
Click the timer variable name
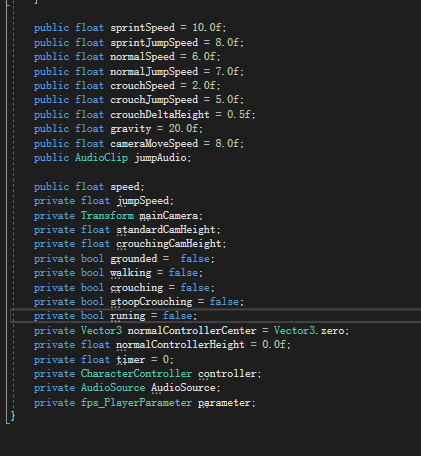coord(130,360)
